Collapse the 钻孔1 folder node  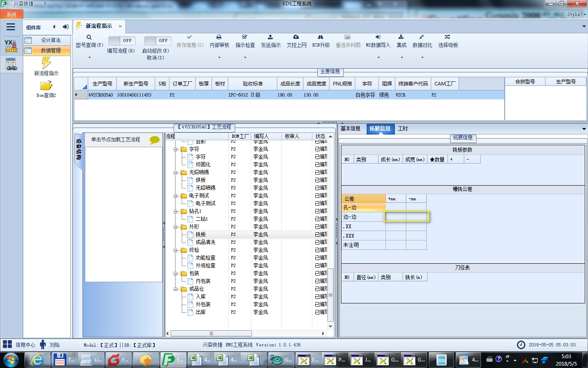(176, 211)
